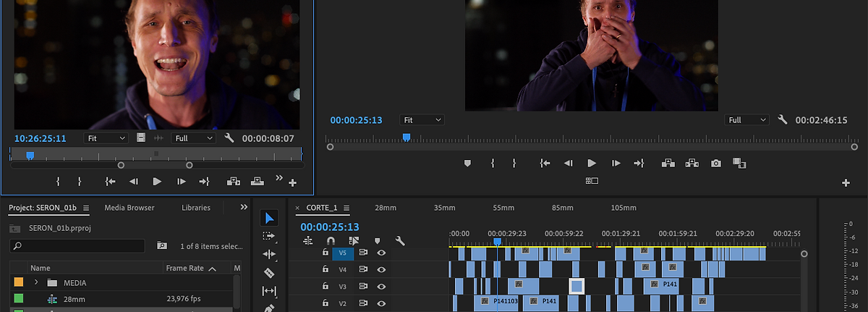The height and width of the screenshot is (312, 868).
Task: Open Project SERON_01b panel menu
Action: pyautogui.click(x=86, y=208)
